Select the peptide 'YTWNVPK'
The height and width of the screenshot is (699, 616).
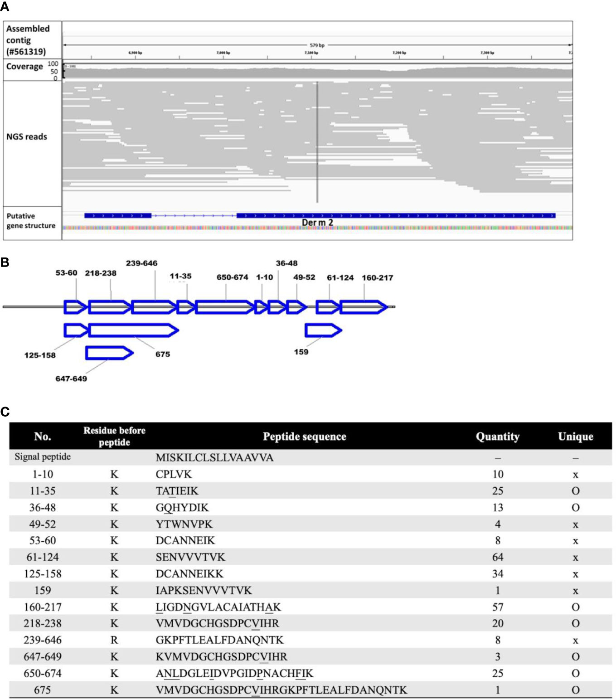(184, 524)
